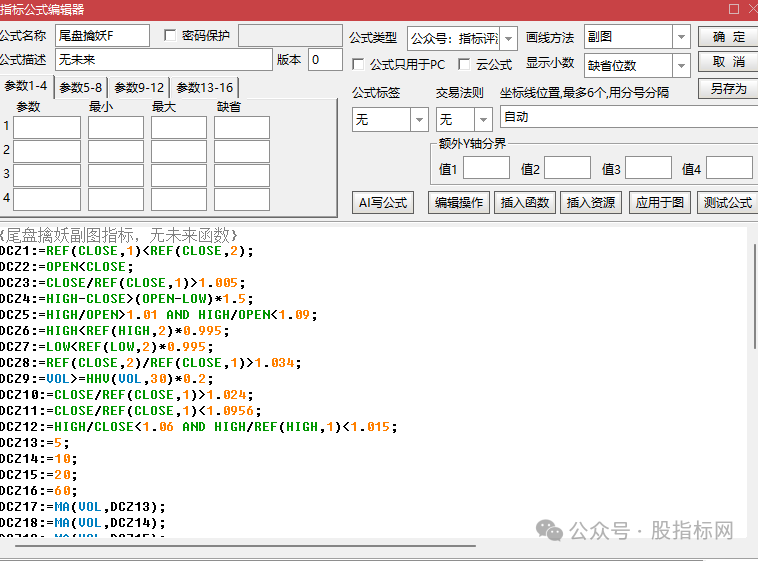Focus the 公式名称 input field
This screenshot has height=561, width=758.
pos(102,36)
